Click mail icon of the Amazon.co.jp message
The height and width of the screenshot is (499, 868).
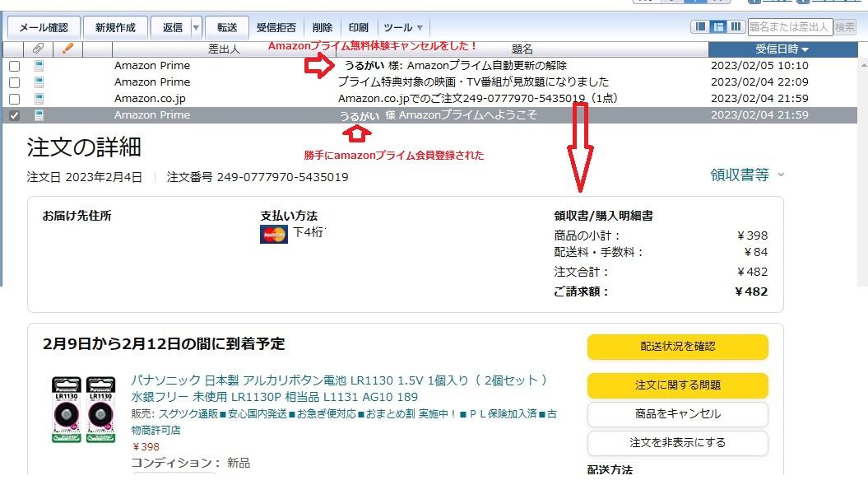(x=39, y=99)
